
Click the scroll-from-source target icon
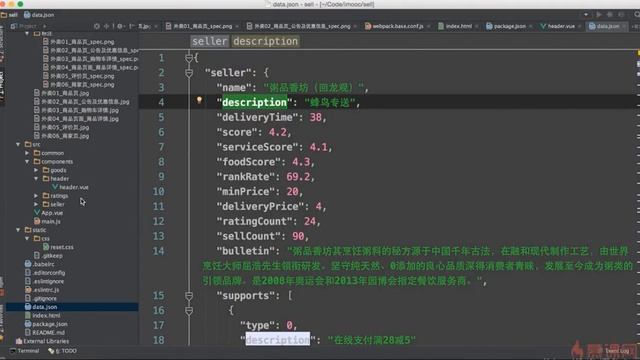coord(97,26)
